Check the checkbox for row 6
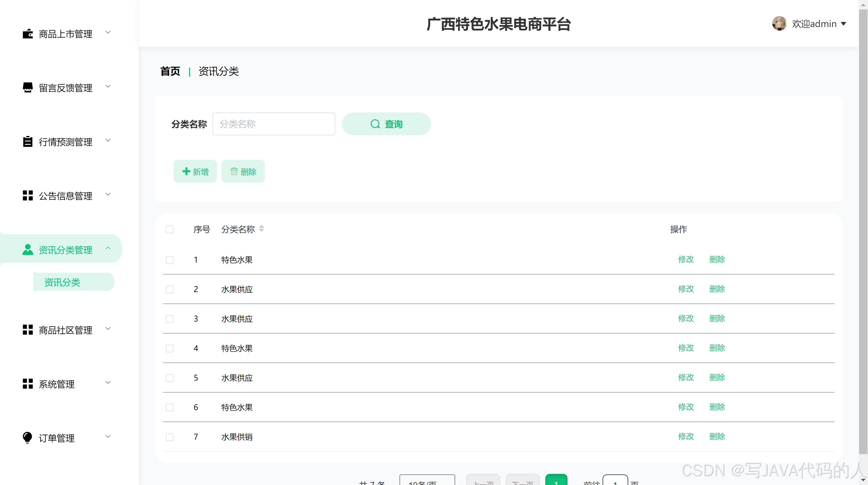 point(169,407)
